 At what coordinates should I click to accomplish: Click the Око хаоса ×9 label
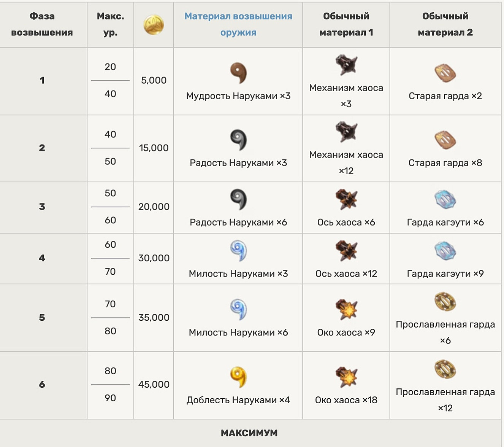[x=346, y=332]
